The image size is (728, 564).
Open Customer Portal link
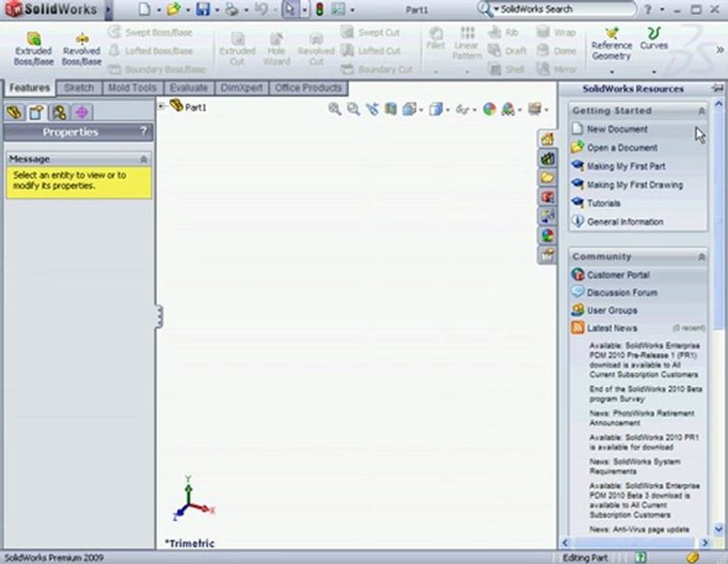click(x=618, y=275)
